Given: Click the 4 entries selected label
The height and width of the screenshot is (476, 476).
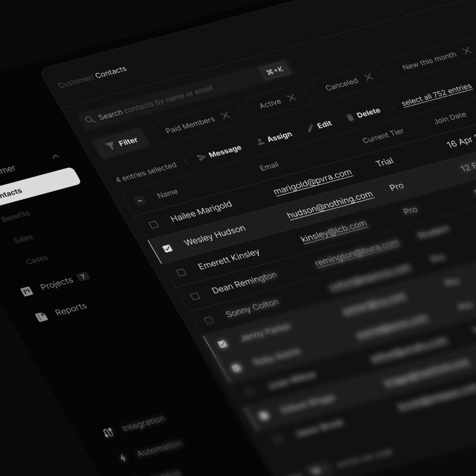Looking at the screenshot, I should 146,172.
